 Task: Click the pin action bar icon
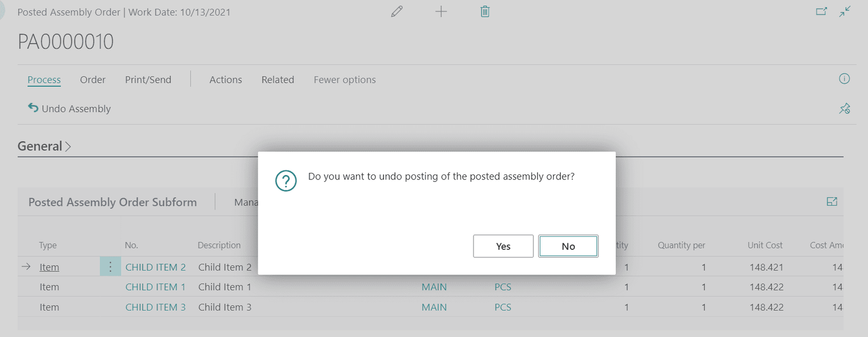(844, 108)
